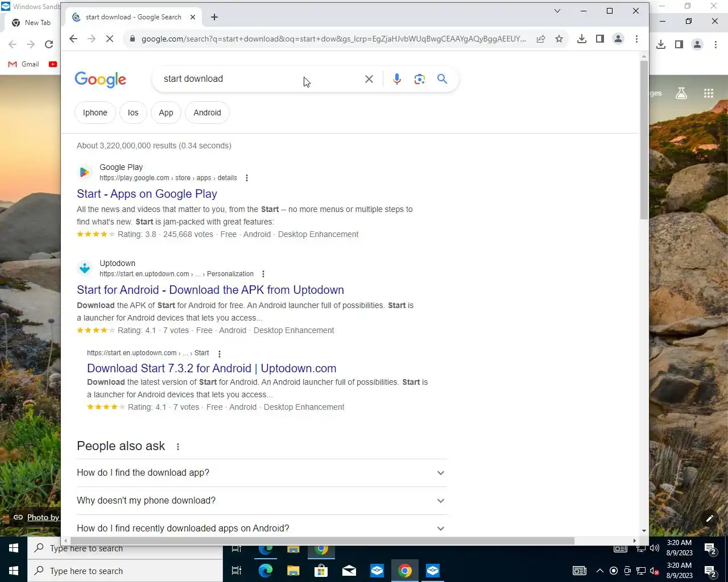The image size is (728, 582).
Task: Focus the 'start download' search box
Action: (x=259, y=79)
